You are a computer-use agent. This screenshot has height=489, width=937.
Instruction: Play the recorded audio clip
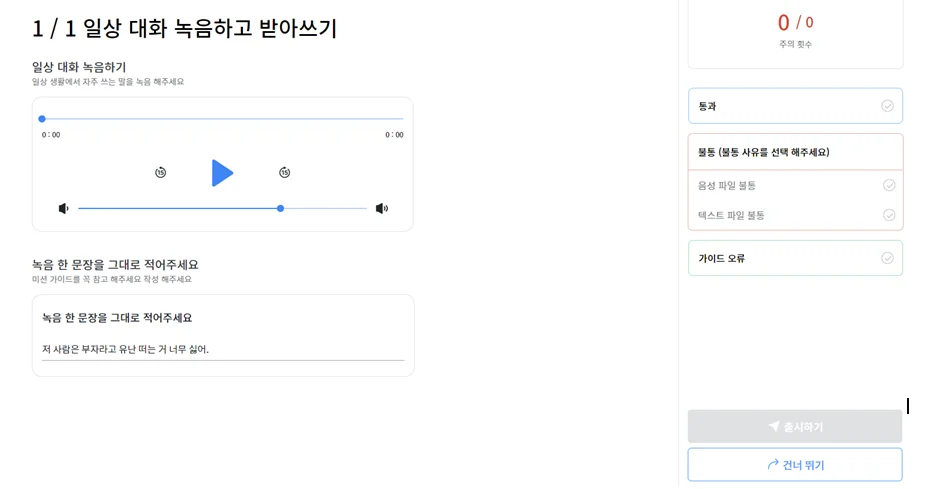(222, 173)
